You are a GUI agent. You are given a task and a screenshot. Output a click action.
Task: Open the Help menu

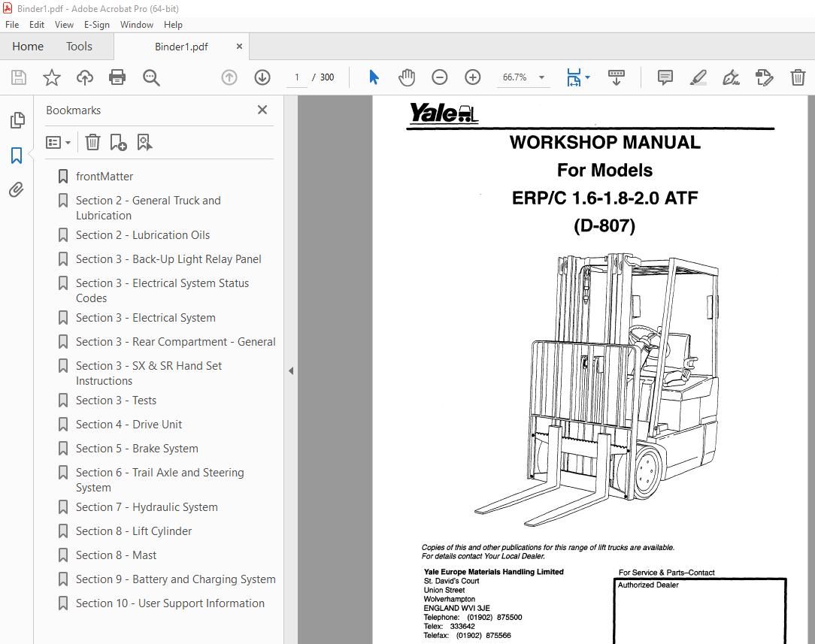pos(173,24)
